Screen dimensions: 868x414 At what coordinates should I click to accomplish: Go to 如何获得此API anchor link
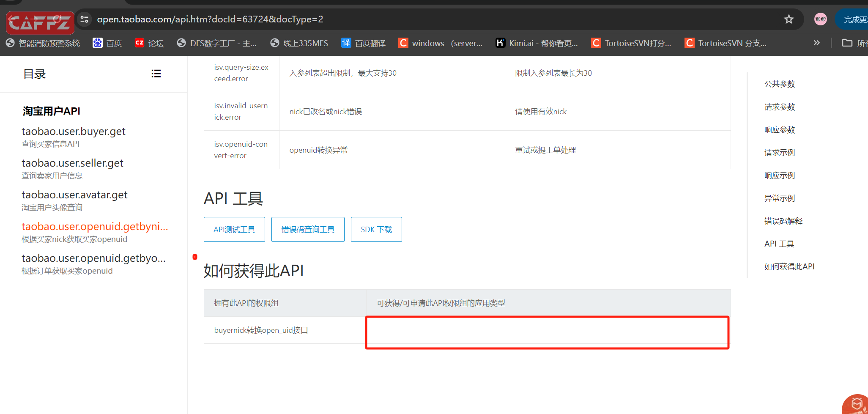(789, 267)
